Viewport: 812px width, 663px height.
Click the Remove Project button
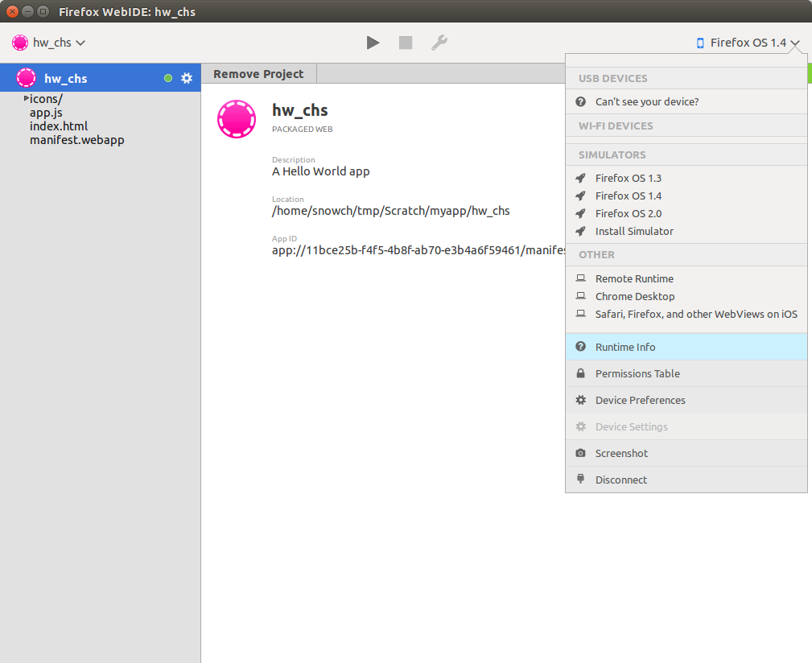point(258,74)
